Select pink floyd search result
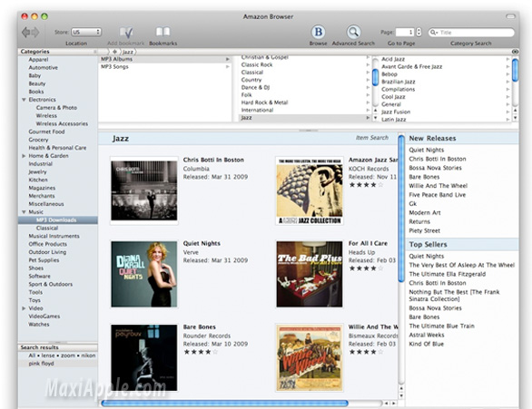 [42, 364]
